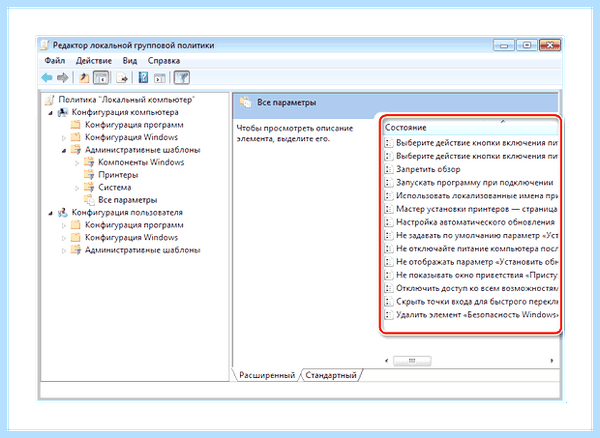Click the Export list toolbar icon
Screen dimensions: 600x438
122,78
